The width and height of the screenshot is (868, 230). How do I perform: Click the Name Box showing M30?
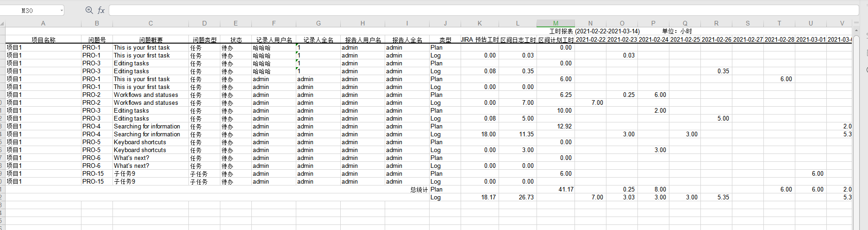pos(28,10)
